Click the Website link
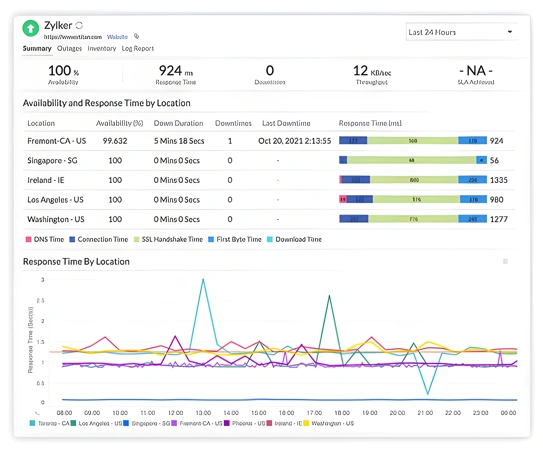 (x=117, y=37)
